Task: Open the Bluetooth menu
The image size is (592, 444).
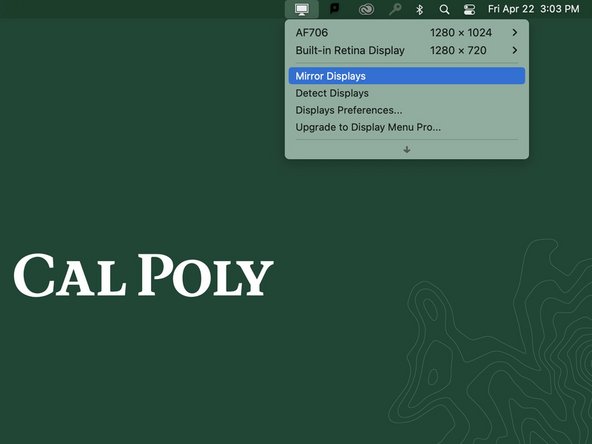Action: tap(419, 9)
